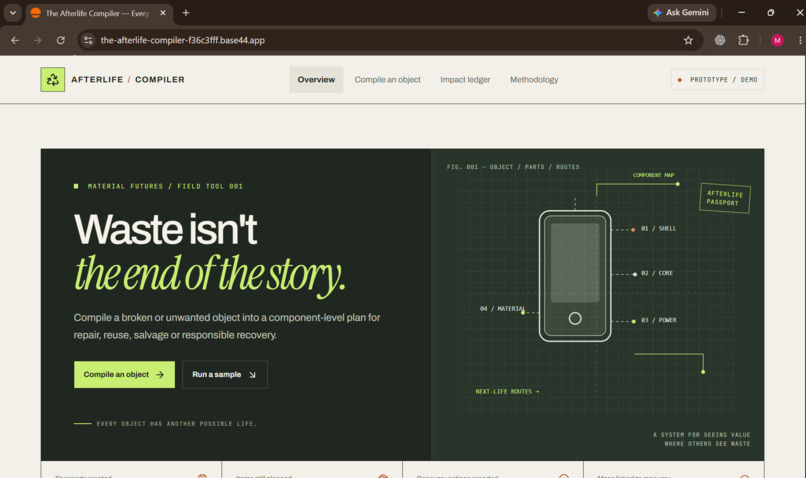Click the 'Waste isn't' headline
The width and height of the screenshot is (806, 478).
click(166, 230)
